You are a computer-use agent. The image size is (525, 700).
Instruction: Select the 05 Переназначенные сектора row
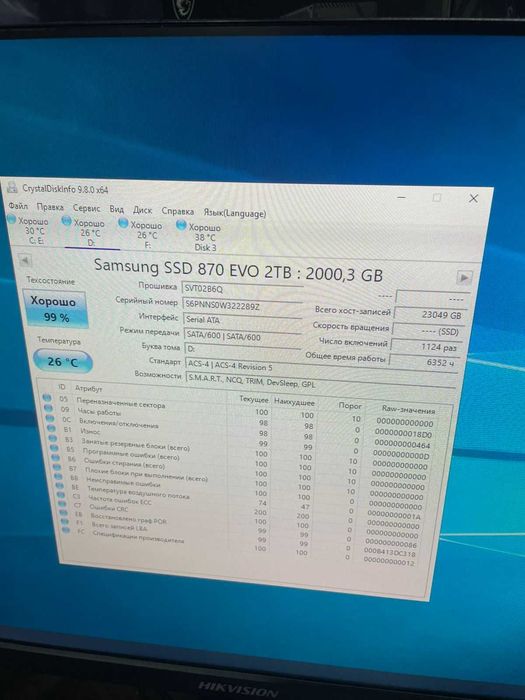click(240, 409)
